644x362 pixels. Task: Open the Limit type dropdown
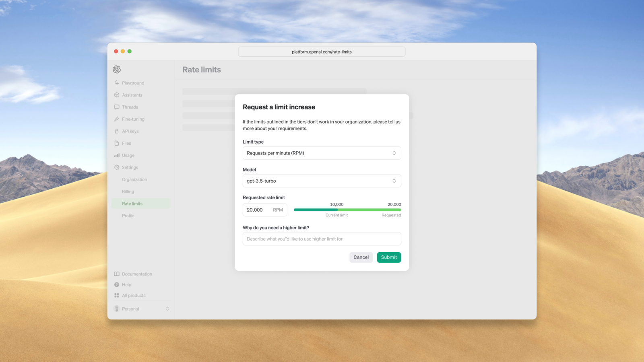pyautogui.click(x=321, y=153)
